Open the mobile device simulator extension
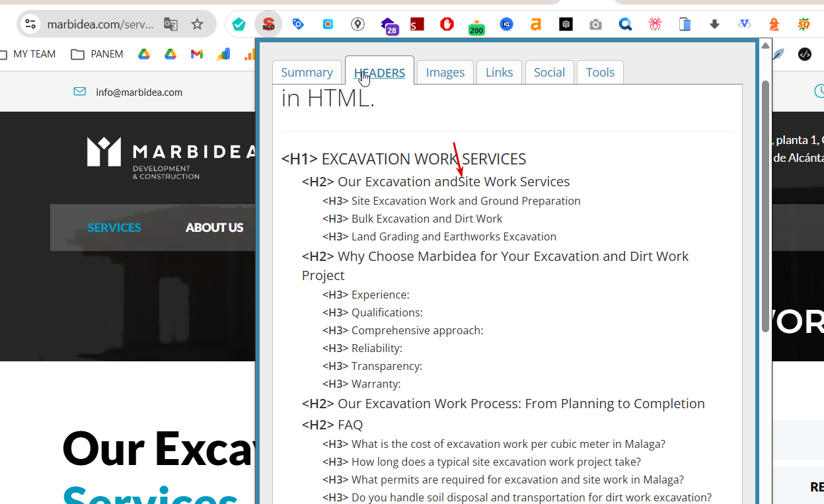 pos(685,24)
